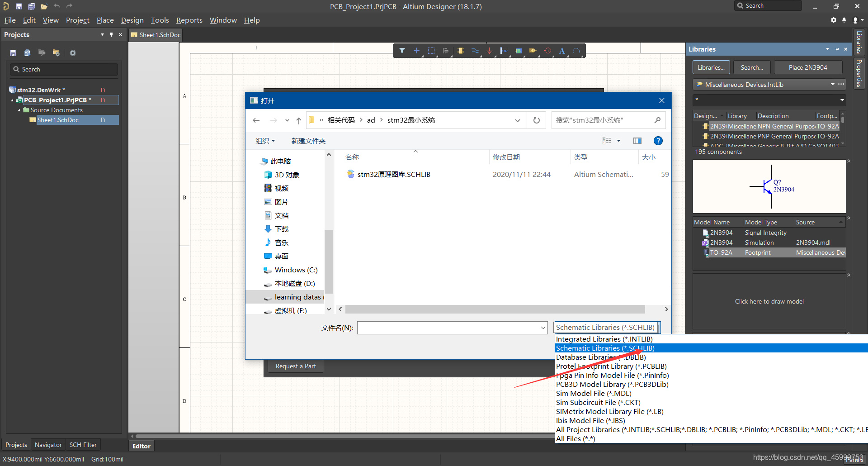This screenshot has width=868, height=466.
Task: Collapse the Source Documents tree node
Action: (x=19, y=110)
